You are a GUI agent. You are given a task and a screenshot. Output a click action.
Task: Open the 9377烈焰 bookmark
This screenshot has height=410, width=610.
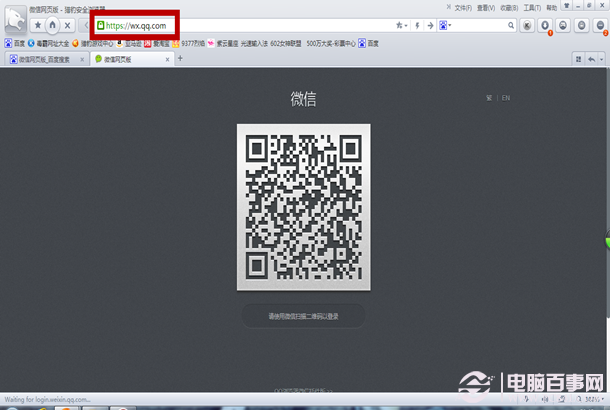click(189, 43)
